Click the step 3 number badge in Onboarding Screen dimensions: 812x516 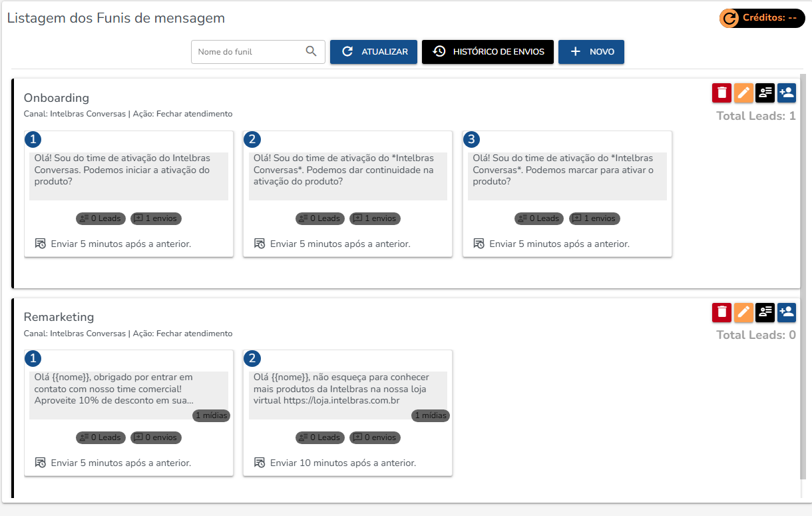click(x=471, y=139)
